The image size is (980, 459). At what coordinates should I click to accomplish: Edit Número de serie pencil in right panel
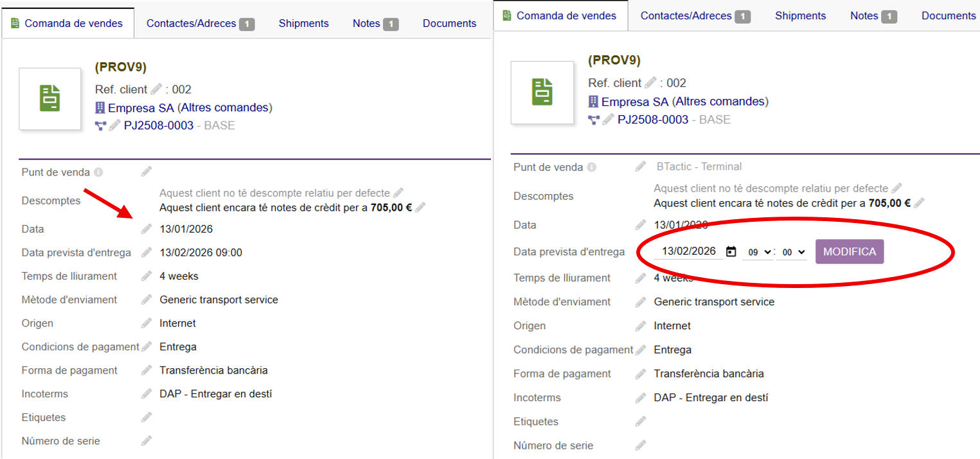point(640,446)
